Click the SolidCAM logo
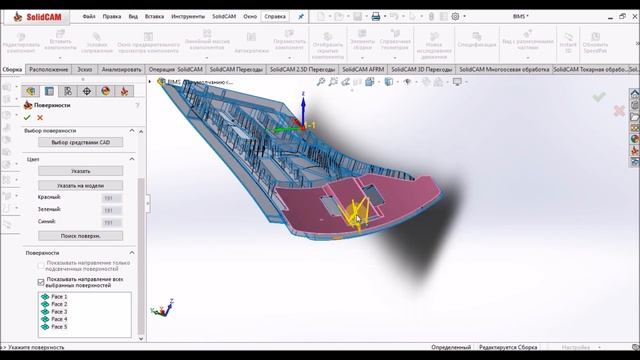The height and width of the screenshot is (360, 640). 37,17
